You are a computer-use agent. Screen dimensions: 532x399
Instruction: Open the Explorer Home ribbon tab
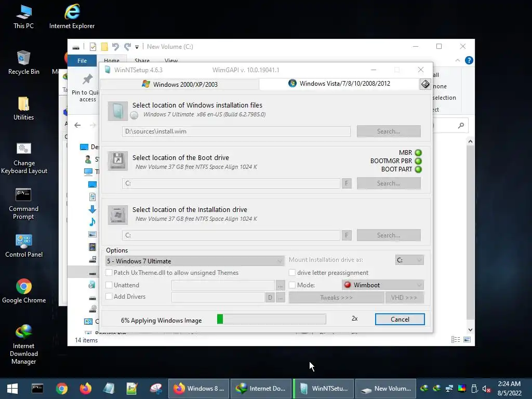(x=112, y=60)
